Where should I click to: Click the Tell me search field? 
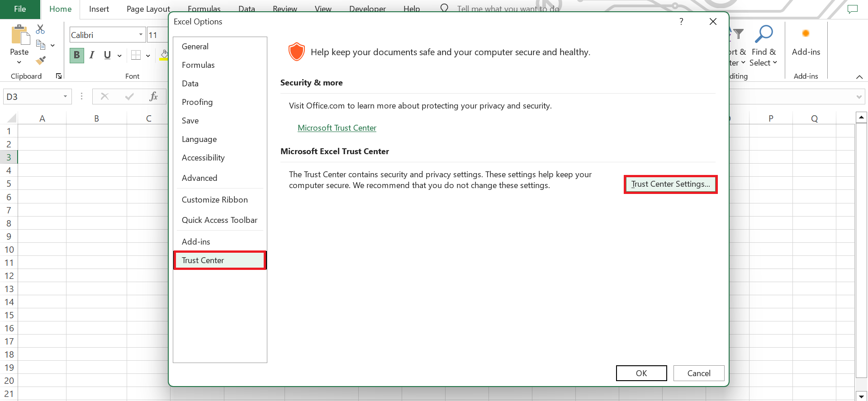508,9
